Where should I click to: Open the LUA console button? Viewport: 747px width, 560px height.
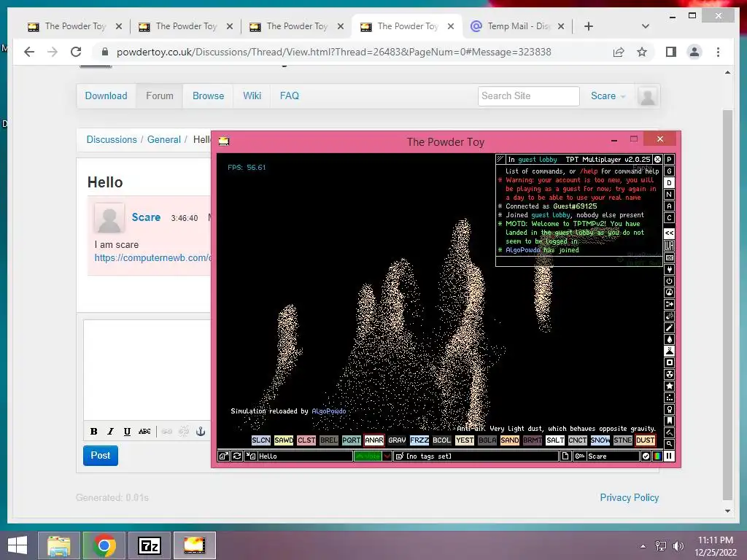pos(670,246)
